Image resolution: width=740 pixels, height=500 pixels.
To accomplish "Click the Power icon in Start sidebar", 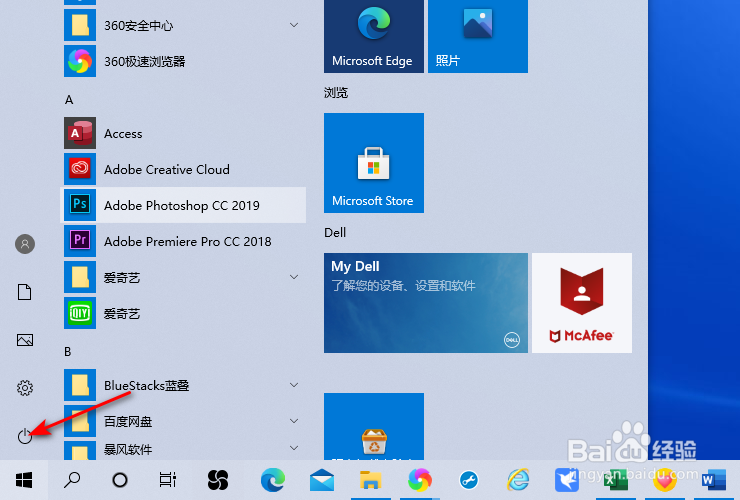I will (x=25, y=436).
